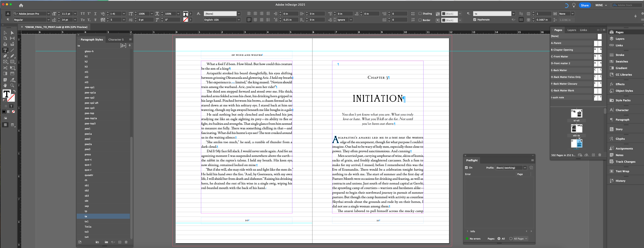Click the Share button
This screenshot has width=644, height=248.
pyautogui.click(x=585, y=5)
